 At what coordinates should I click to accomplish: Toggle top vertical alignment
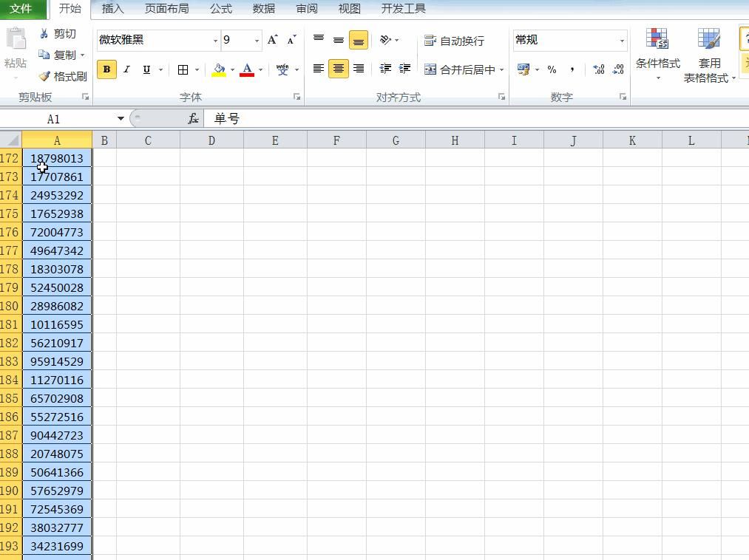(319, 40)
